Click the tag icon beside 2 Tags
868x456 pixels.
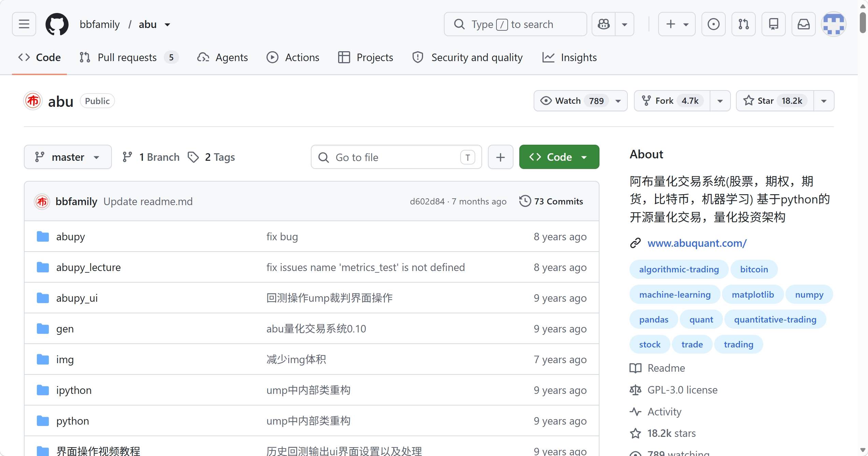coord(193,157)
